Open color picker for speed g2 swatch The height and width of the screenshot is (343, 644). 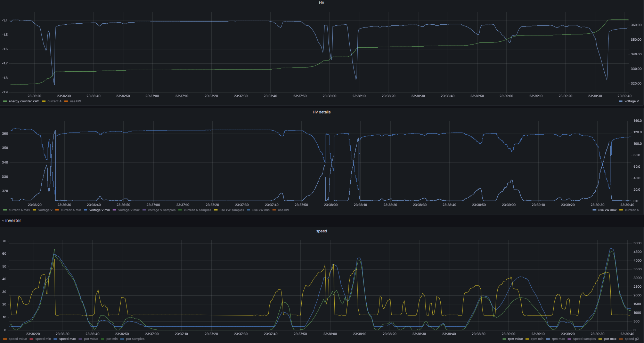621,339
